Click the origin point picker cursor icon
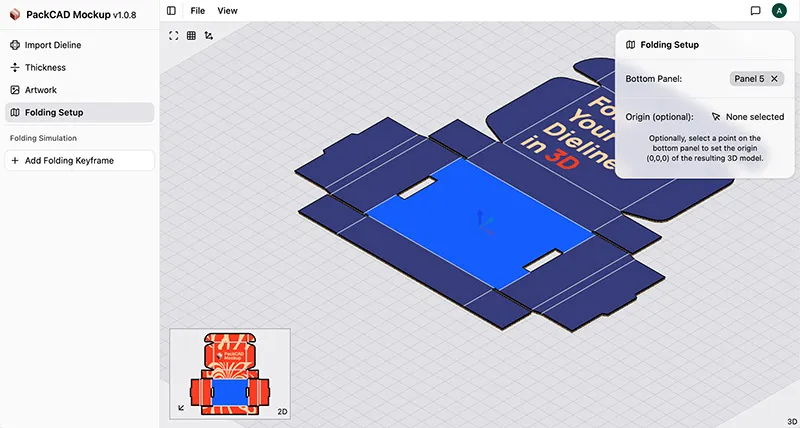The width and height of the screenshot is (800, 428). coord(716,117)
